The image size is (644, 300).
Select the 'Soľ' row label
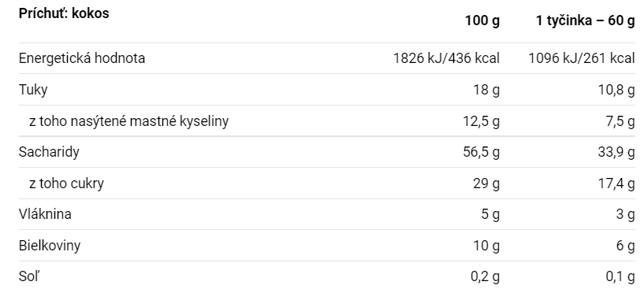[29, 276]
